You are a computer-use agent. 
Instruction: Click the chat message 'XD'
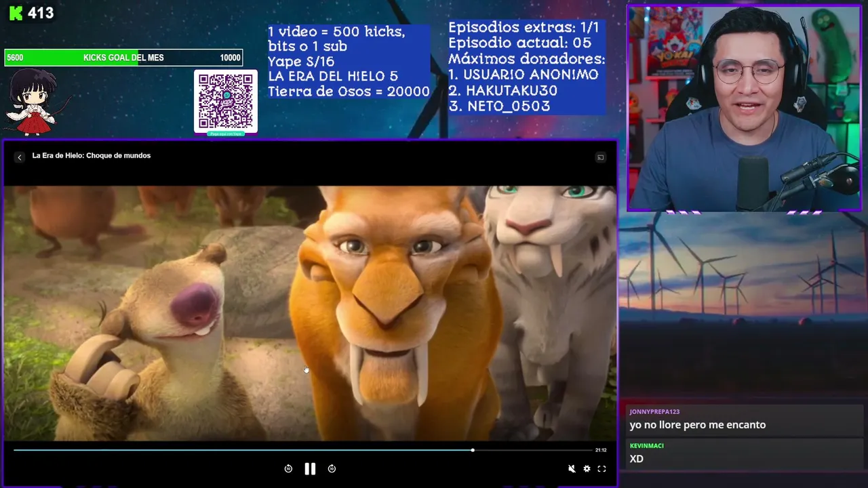tap(636, 459)
